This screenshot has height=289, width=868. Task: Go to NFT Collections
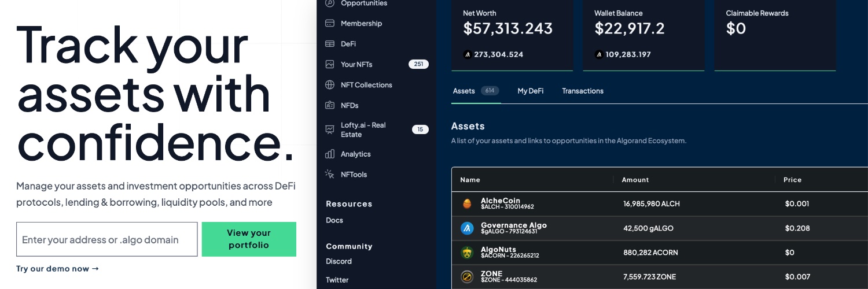click(x=366, y=85)
